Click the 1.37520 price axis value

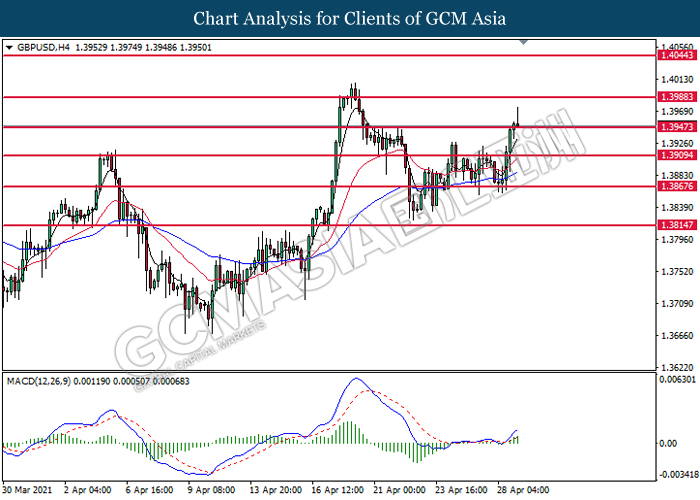click(x=677, y=271)
